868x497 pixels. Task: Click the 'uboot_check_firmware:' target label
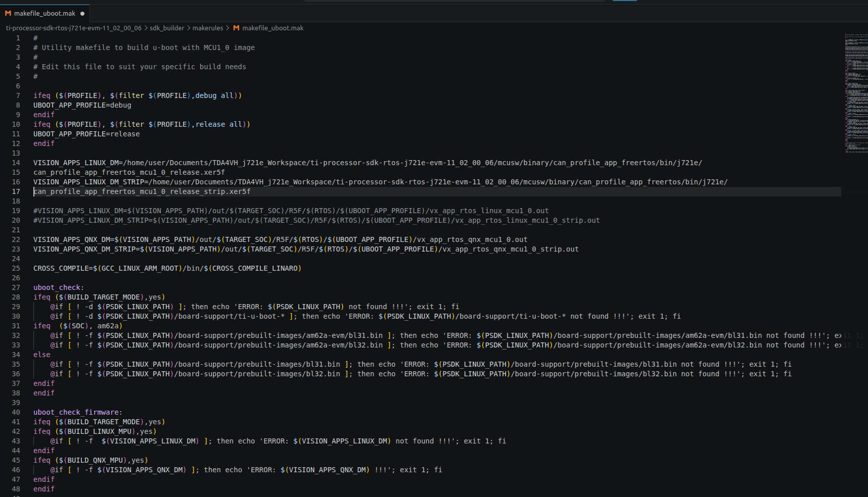tap(78, 413)
